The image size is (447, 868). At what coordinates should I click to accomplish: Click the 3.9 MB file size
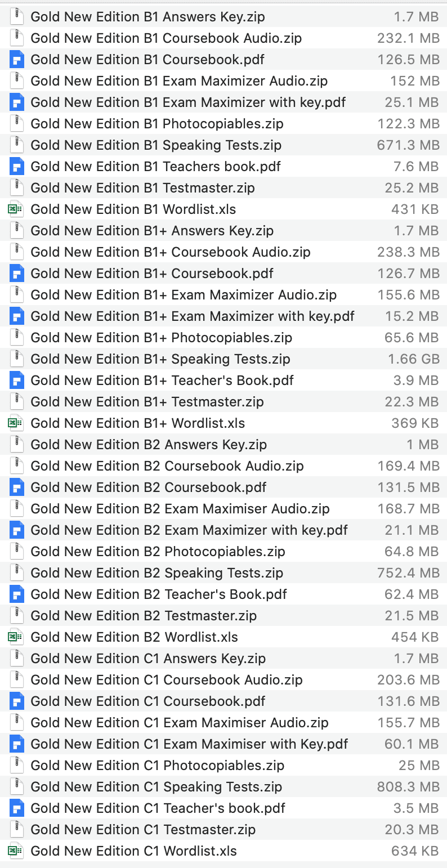tap(416, 381)
